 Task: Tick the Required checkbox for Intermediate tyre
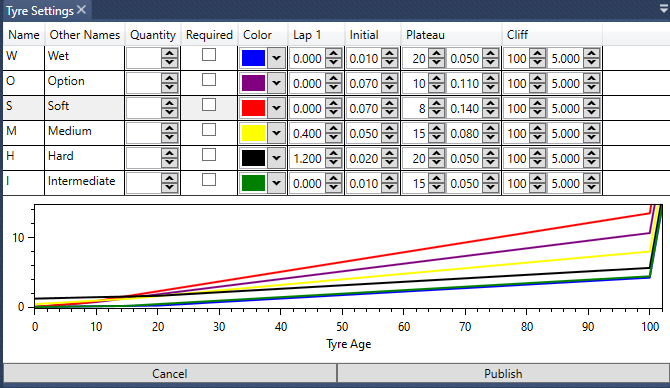coord(209,180)
